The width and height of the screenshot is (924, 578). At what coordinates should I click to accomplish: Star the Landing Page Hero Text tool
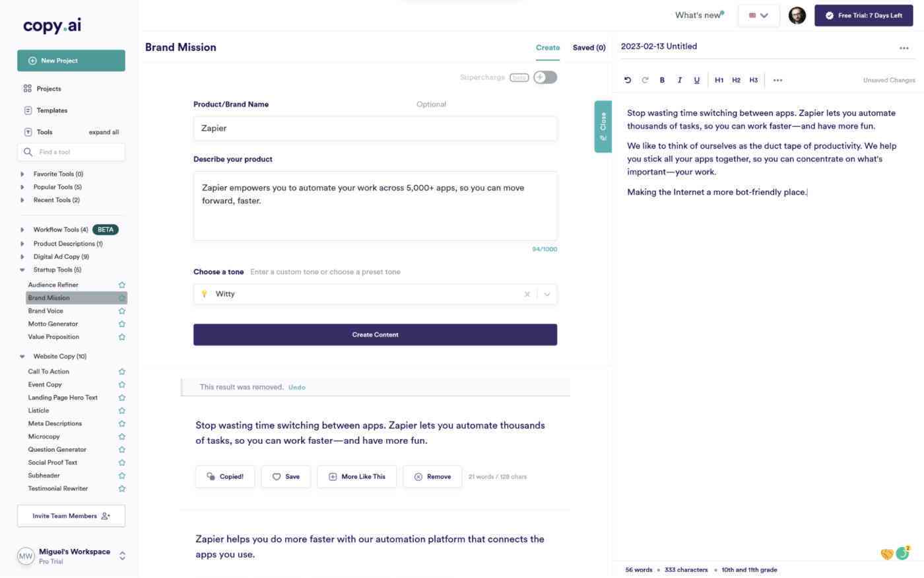point(121,398)
